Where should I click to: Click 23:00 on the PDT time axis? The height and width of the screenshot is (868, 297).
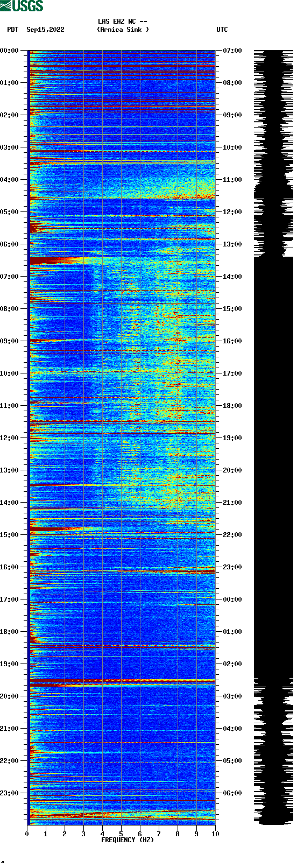pyautogui.click(x=10, y=793)
